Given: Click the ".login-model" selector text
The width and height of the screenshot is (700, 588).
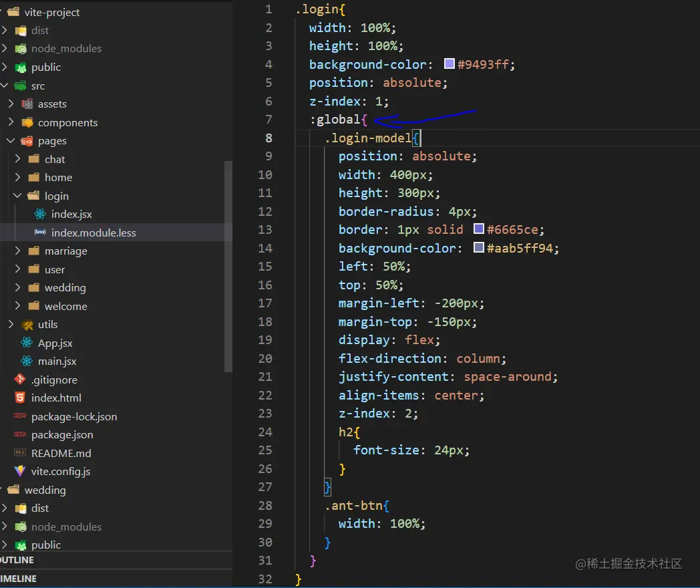Looking at the screenshot, I should point(367,138).
